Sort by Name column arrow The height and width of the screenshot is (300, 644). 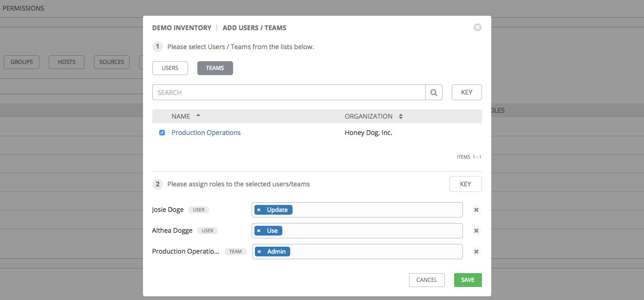click(x=198, y=115)
